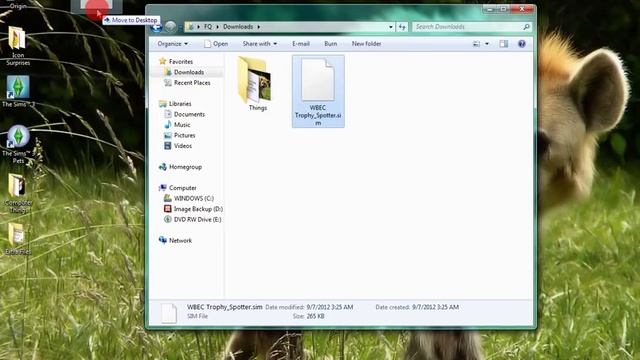Open the Share with dropdown
The width and height of the screenshot is (640, 360).
pyautogui.click(x=260, y=44)
